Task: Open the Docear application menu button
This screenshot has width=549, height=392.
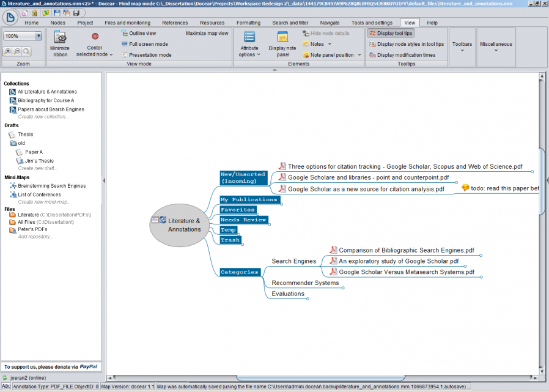Action: (x=10, y=17)
